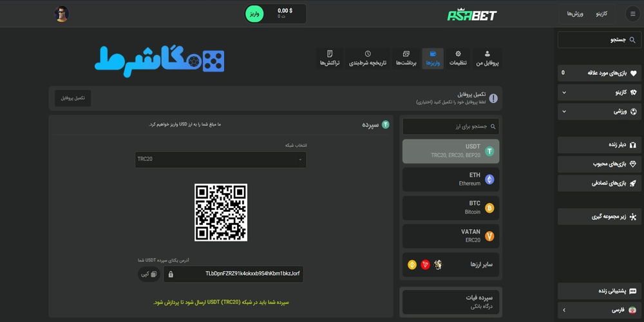Click the chat icon beside پشتیبانی زنده
Image resolution: width=644 pixels, height=322 pixels.
pyautogui.click(x=633, y=291)
